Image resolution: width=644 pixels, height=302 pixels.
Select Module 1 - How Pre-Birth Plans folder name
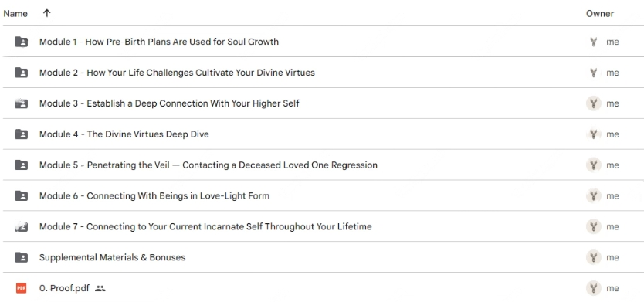click(x=159, y=42)
